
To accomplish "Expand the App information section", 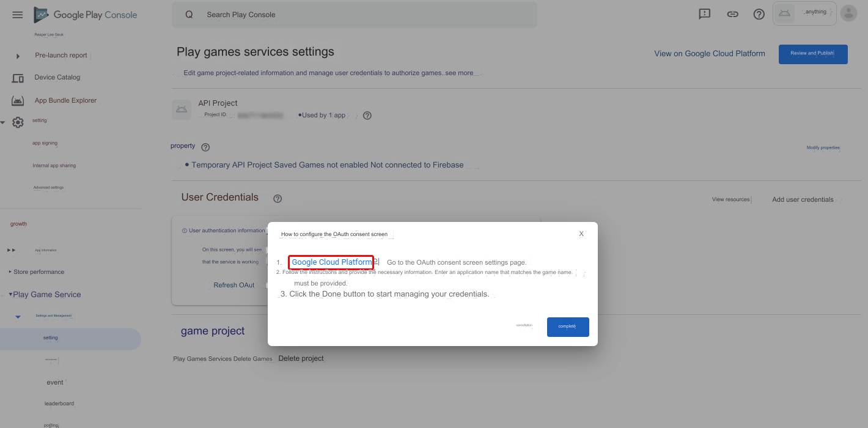I will pyautogui.click(x=12, y=250).
